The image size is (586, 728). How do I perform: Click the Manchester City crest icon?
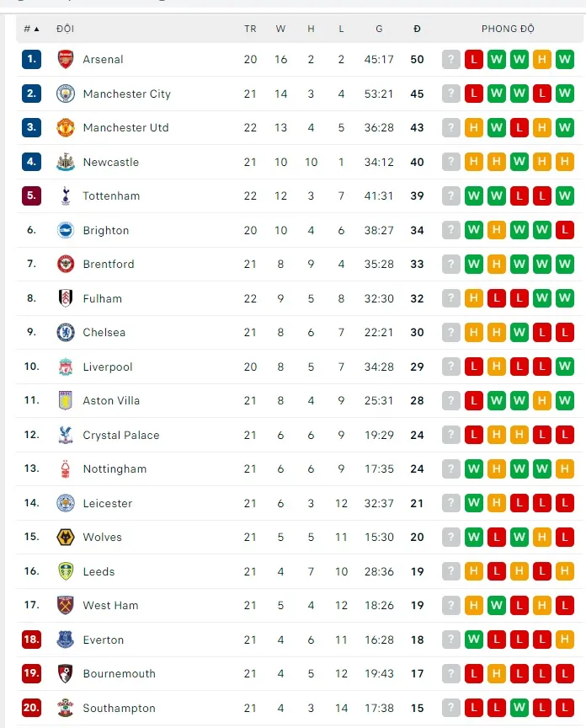[x=66, y=94]
